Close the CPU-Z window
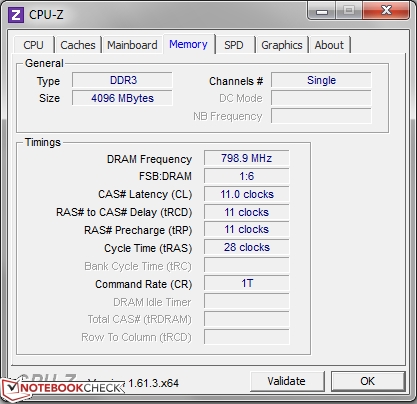The image size is (417, 404). (386, 11)
